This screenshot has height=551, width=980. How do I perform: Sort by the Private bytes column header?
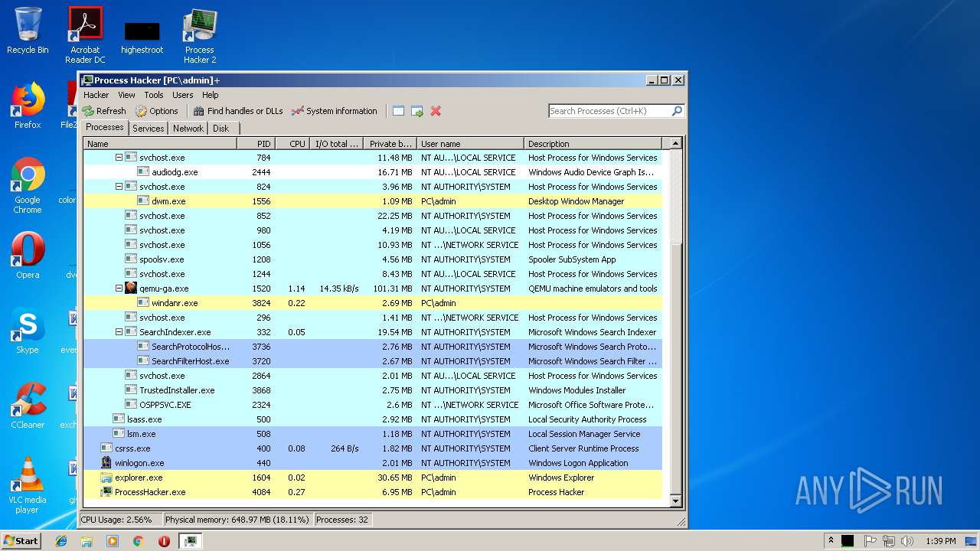click(x=390, y=143)
